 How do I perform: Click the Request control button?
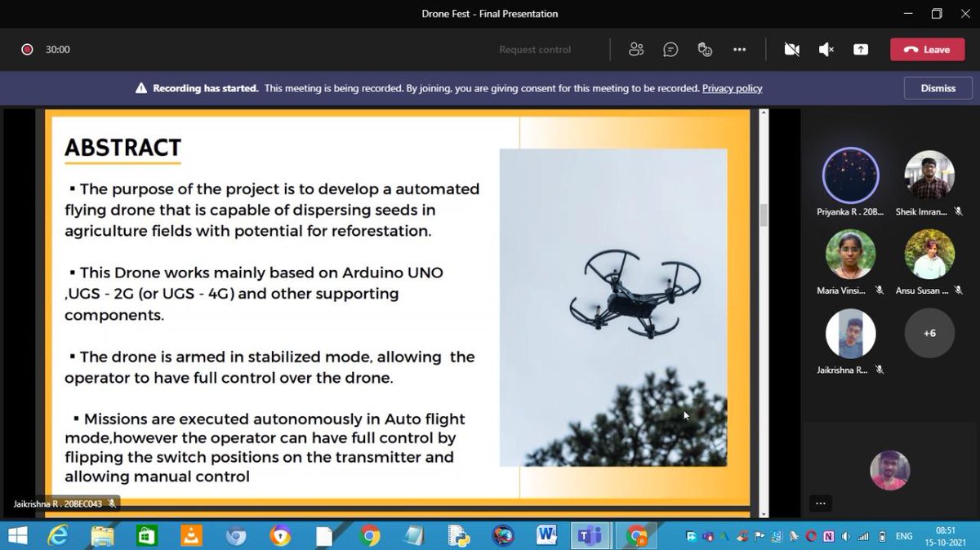tap(535, 50)
